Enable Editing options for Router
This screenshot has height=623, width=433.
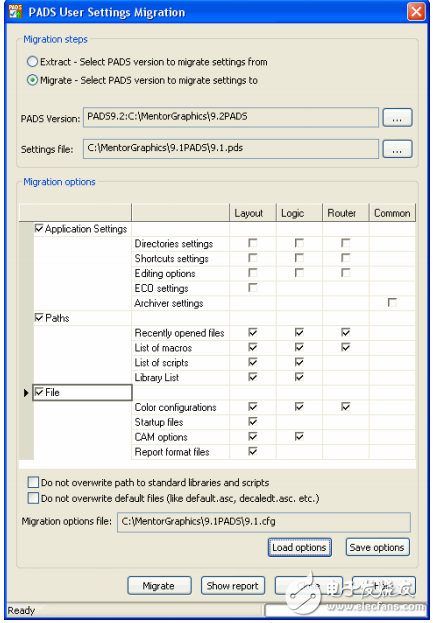pos(346,273)
